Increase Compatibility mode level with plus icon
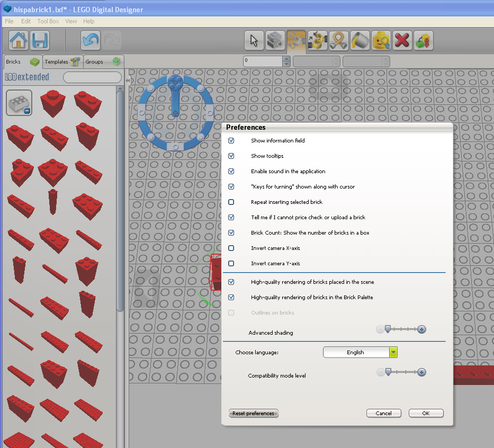 (x=421, y=372)
